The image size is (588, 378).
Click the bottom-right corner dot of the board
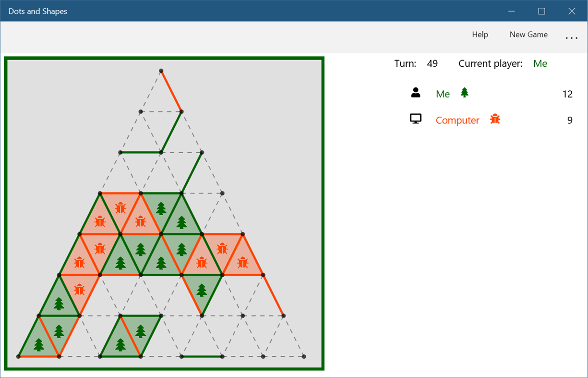click(303, 357)
